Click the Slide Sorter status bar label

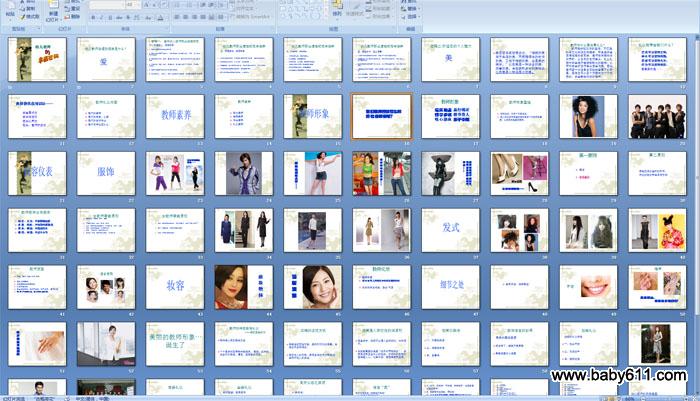[13, 398]
